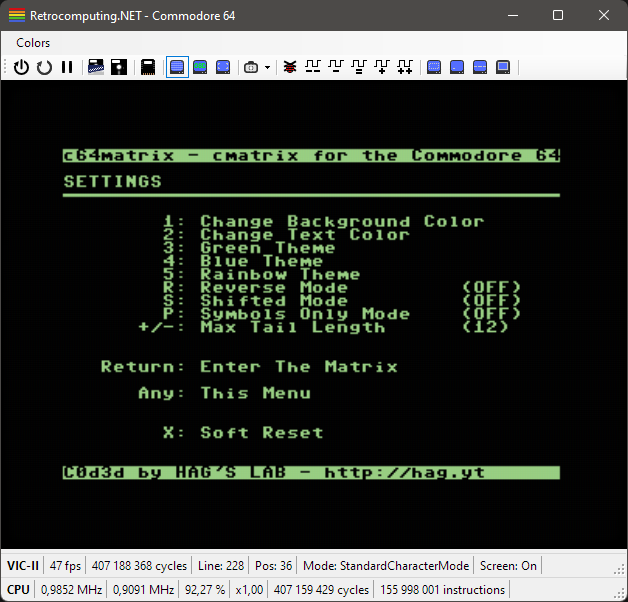The width and height of the screenshot is (628, 602).
Task: Click the cassette tape icon
Action: [x=96, y=67]
